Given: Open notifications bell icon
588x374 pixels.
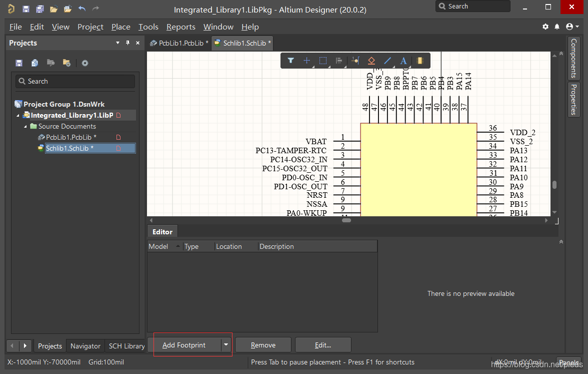Looking at the screenshot, I should pos(557,27).
